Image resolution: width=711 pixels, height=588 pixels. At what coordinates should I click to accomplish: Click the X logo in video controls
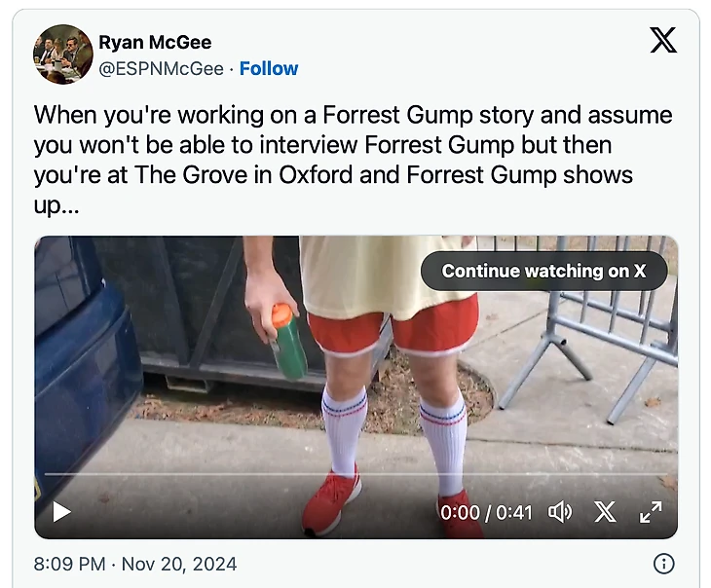pyautogui.click(x=606, y=511)
